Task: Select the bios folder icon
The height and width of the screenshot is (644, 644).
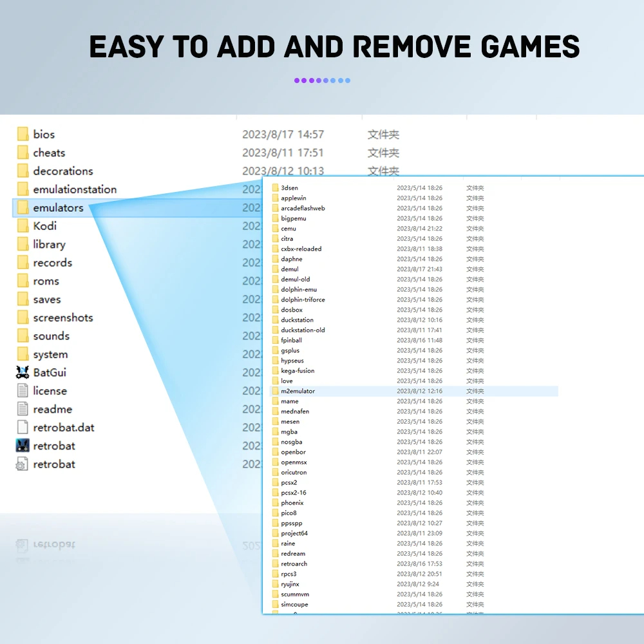Action: pos(23,134)
